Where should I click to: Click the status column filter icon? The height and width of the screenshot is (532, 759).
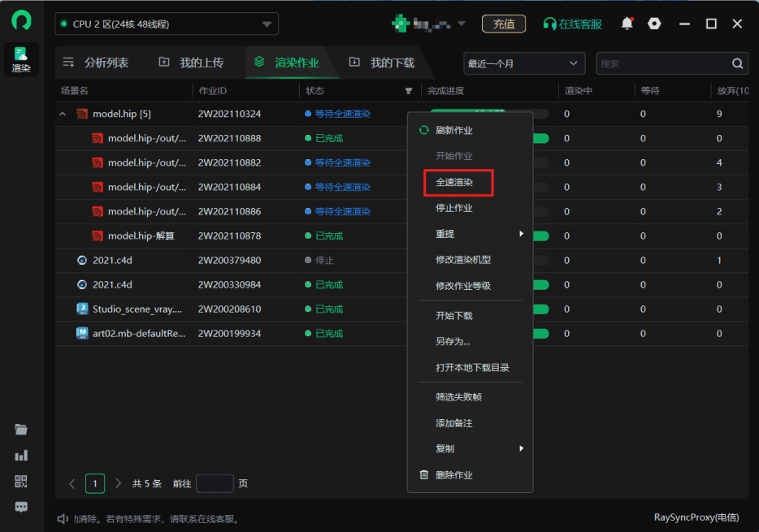coord(409,91)
